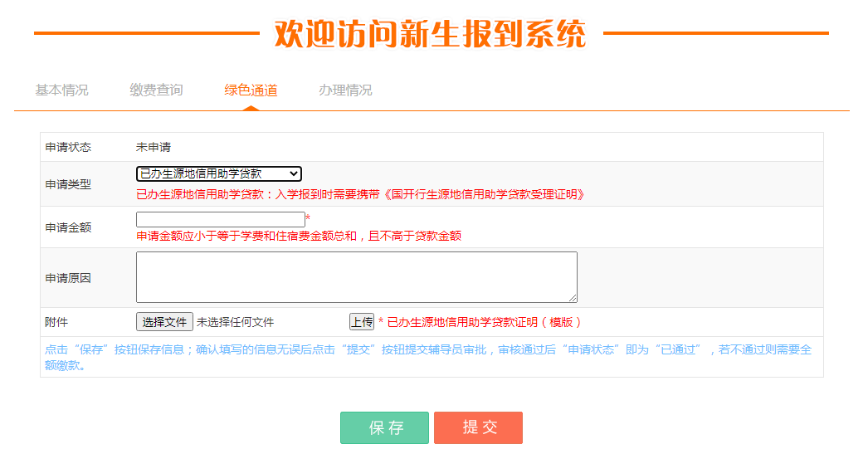Open the 申请类型 dropdown
This screenshot has width=868, height=449.
click(x=219, y=173)
